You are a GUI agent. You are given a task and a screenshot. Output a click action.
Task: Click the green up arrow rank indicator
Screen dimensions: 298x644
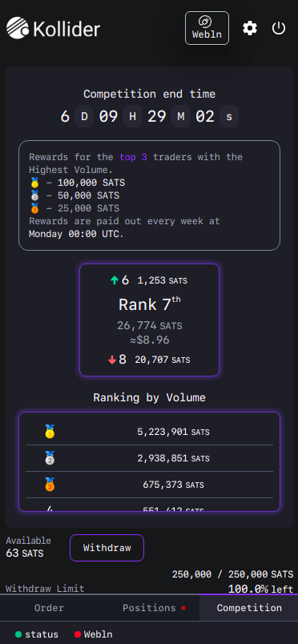115,280
